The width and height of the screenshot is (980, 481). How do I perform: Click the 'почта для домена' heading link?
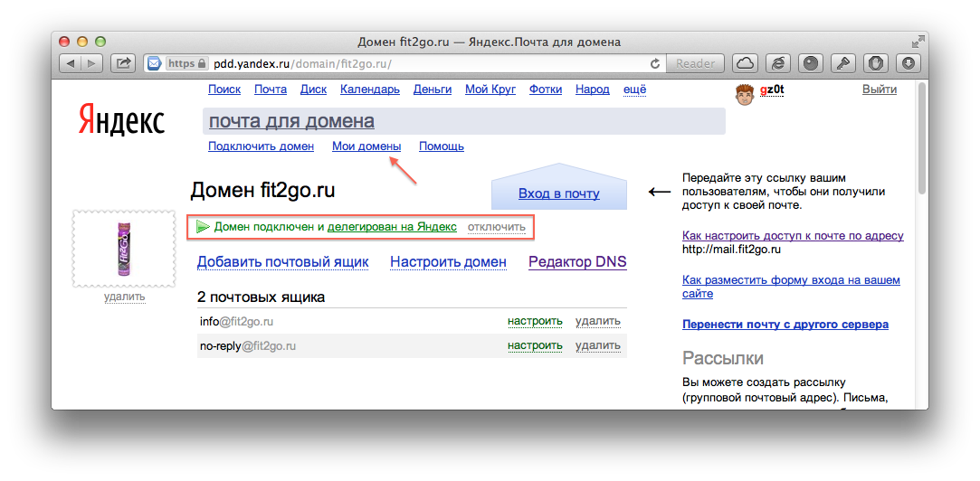click(291, 120)
